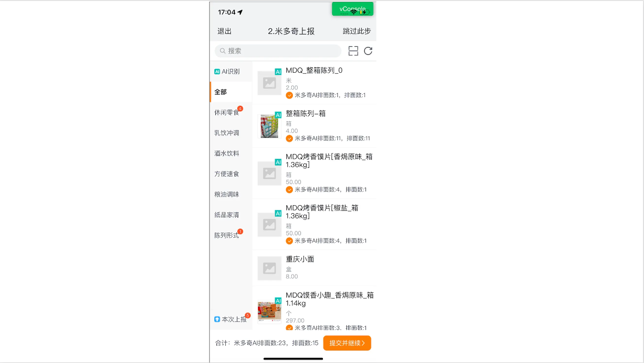Click the red badge on 本次上报
The height and width of the screenshot is (363, 644).
click(248, 315)
